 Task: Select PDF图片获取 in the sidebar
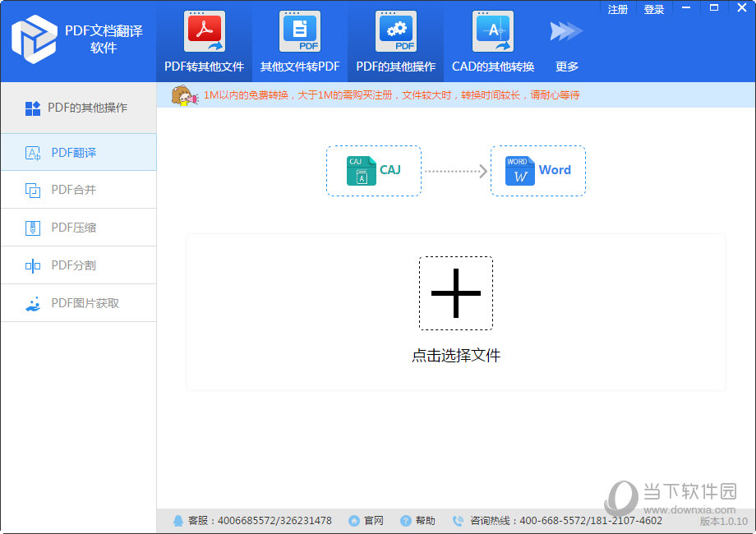coord(78,303)
